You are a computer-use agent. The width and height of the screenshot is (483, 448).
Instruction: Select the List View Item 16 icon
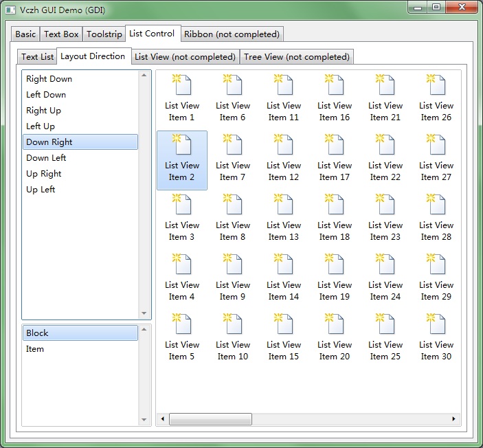pos(334,85)
